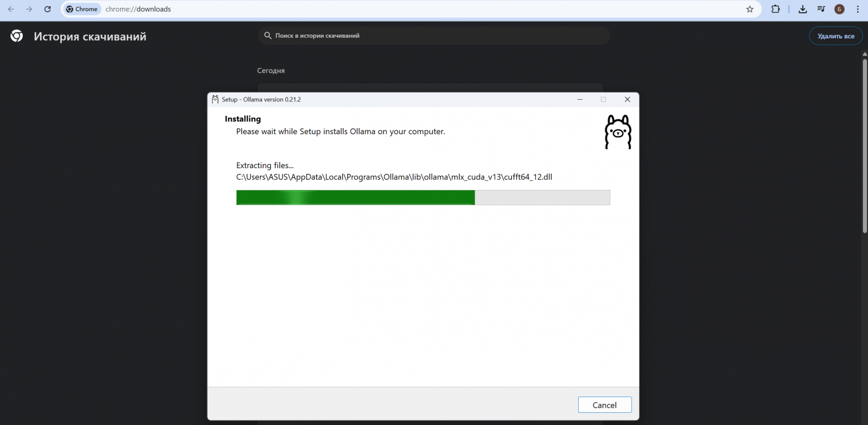The width and height of the screenshot is (868, 425).
Task: Click the История скачиваний page title
Action: (x=90, y=37)
